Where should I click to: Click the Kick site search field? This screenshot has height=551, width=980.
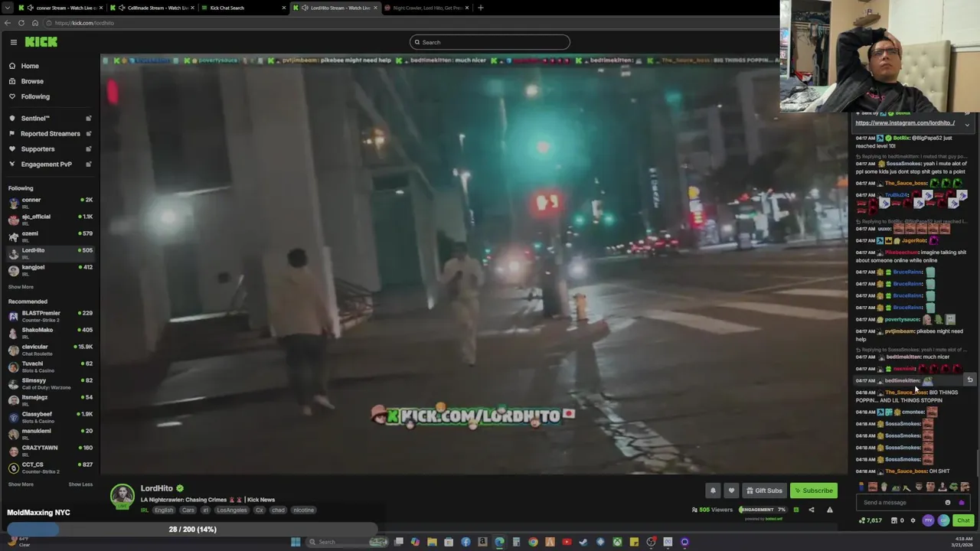(490, 42)
